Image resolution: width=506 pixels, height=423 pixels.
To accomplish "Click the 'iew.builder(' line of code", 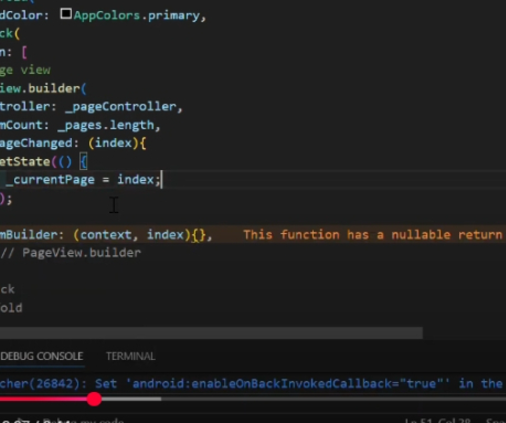I will click(x=43, y=89).
